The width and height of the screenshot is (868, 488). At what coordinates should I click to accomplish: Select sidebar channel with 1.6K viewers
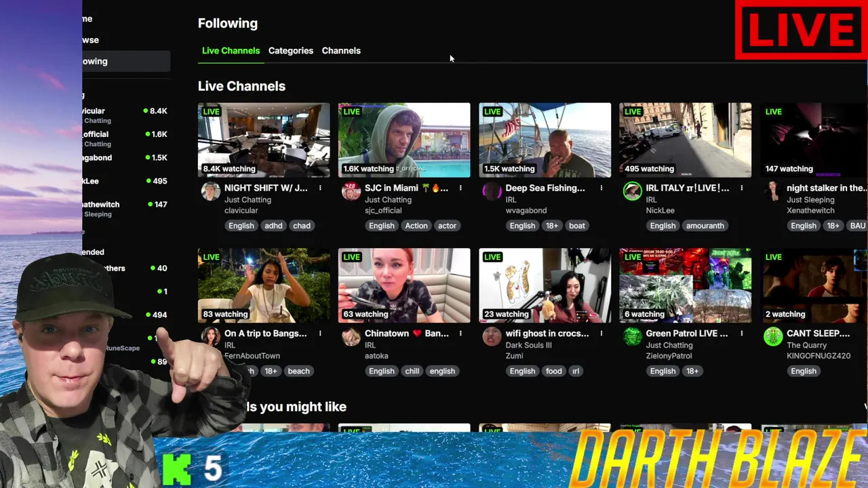pos(126,138)
